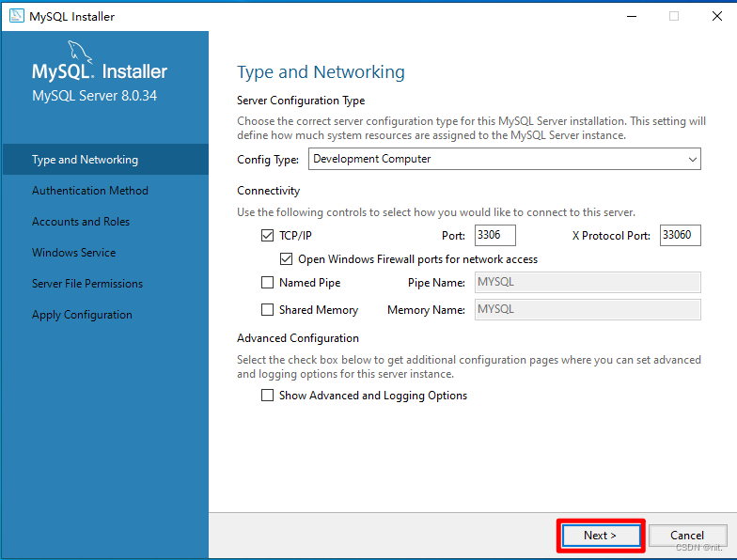This screenshot has width=737, height=560.
Task: Click the 'Connectivity' section label
Action: point(269,191)
